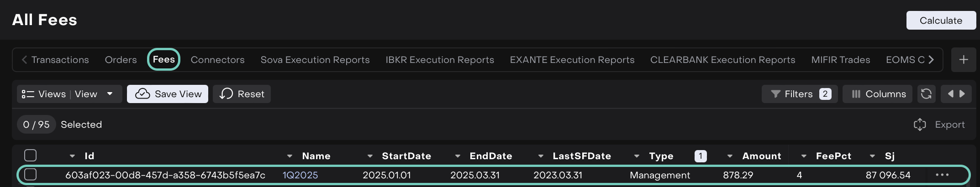Click the left triangle navigation arrow
The height and width of the screenshot is (187, 980).
pyautogui.click(x=951, y=94)
